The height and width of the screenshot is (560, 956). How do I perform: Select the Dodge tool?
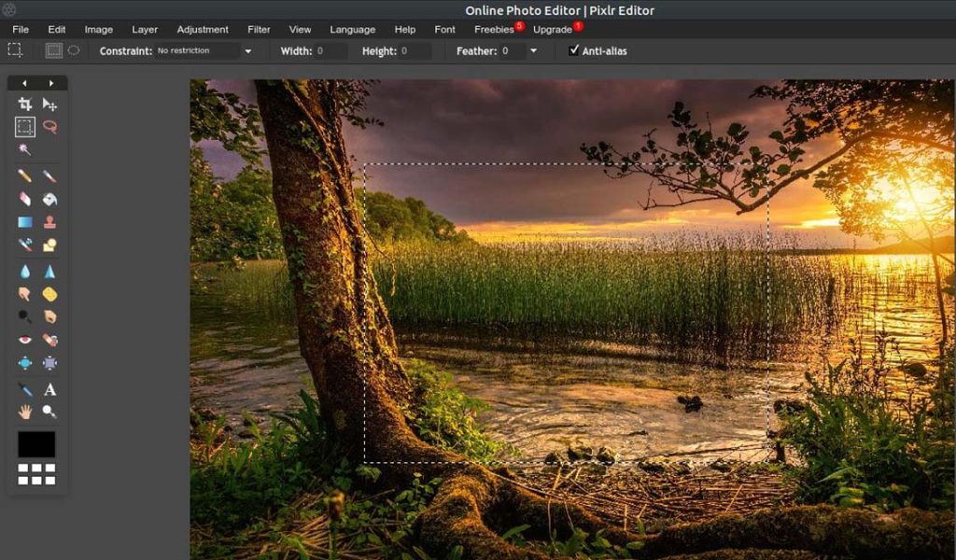click(x=24, y=316)
